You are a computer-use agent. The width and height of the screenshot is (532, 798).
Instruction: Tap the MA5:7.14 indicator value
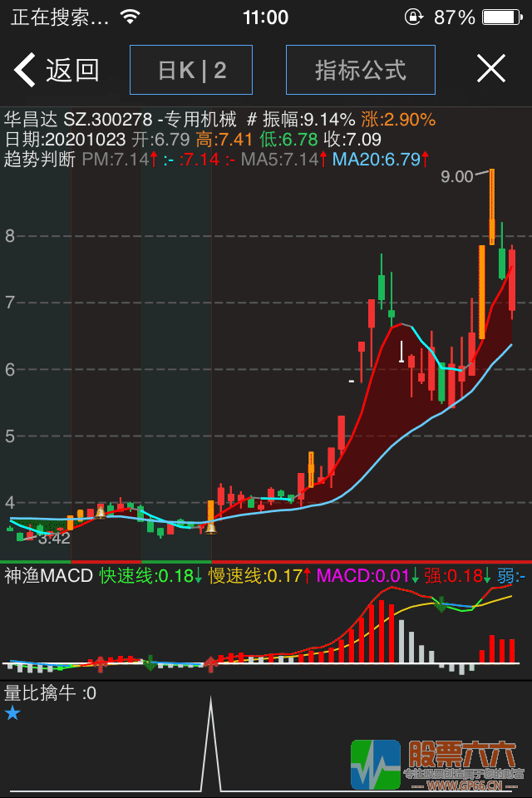[x=284, y=160]
